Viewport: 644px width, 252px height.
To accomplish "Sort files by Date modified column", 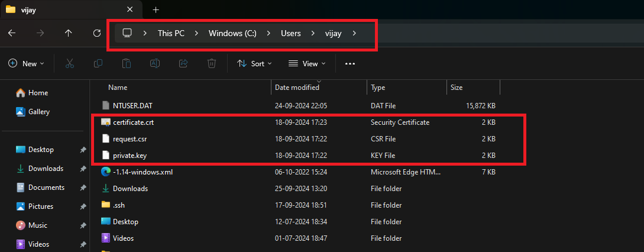I will tap(297, 88).
